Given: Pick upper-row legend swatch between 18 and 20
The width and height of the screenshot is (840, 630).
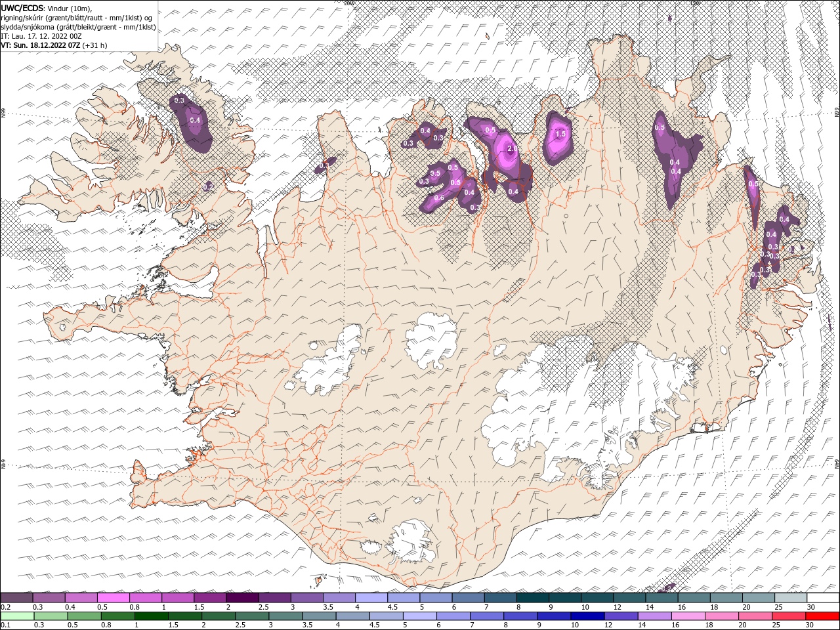Looking at the screenshot, I should point(726,598).
